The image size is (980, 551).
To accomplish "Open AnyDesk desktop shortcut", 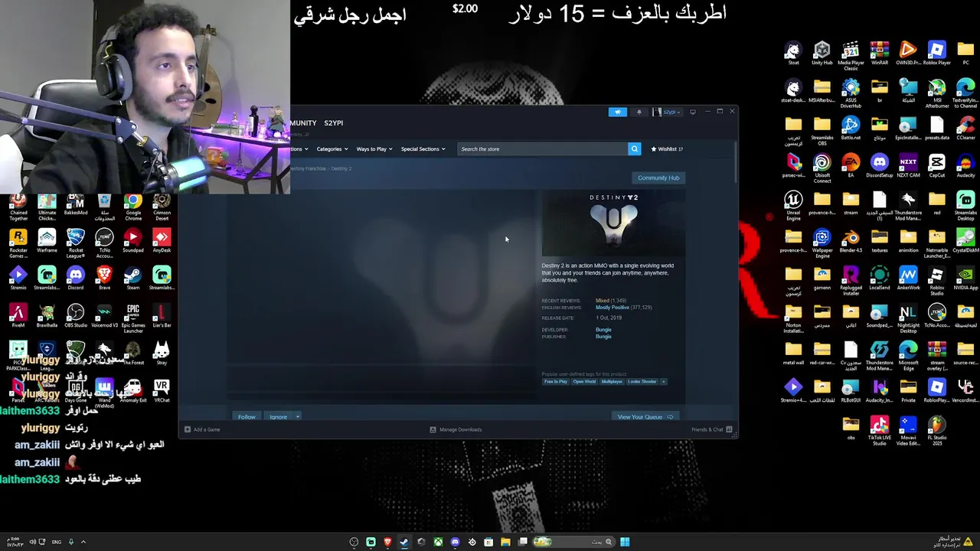I will tap(162, 241).
